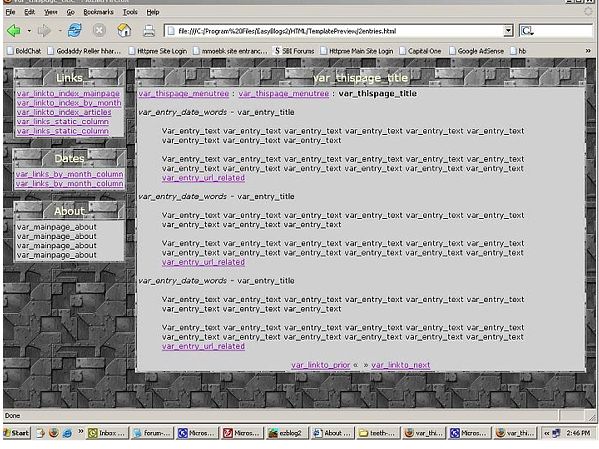This screenshot has width=599, height=449.
Task: Expand the address bar history dropdown
Action: click(508, 31)
